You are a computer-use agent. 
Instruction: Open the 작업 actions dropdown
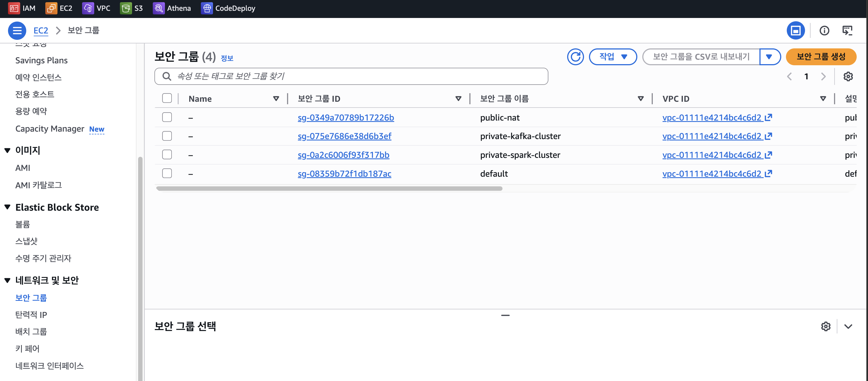[x=612, y=57]
